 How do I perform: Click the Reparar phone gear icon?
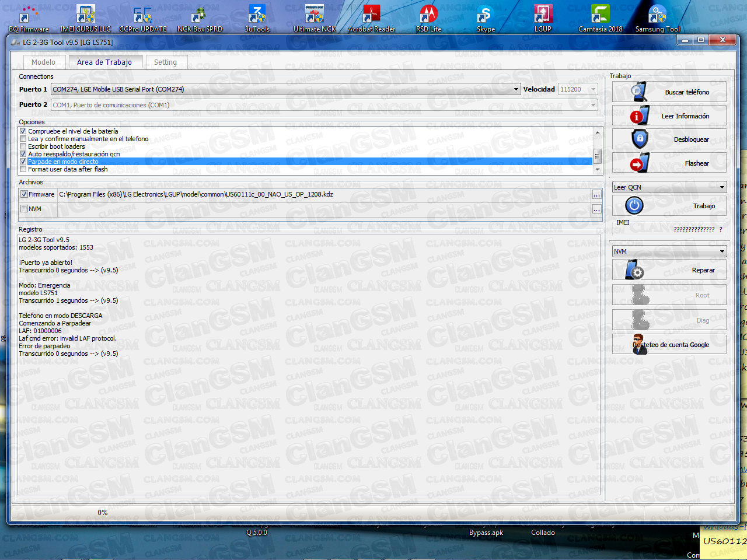tap(634, 270)
